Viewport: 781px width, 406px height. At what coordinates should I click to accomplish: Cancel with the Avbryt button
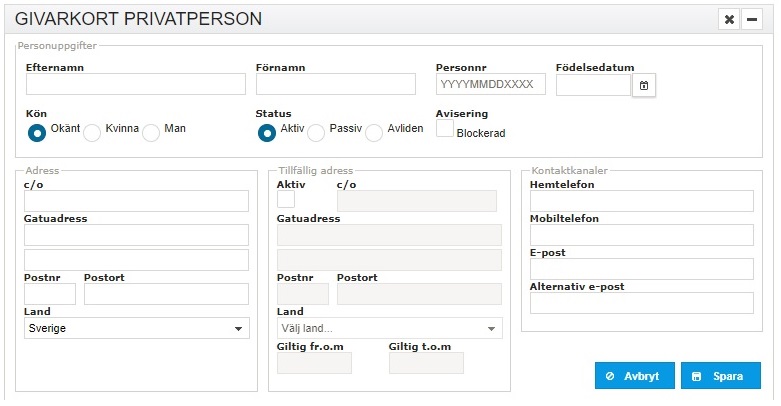click(x=635, y=376)
